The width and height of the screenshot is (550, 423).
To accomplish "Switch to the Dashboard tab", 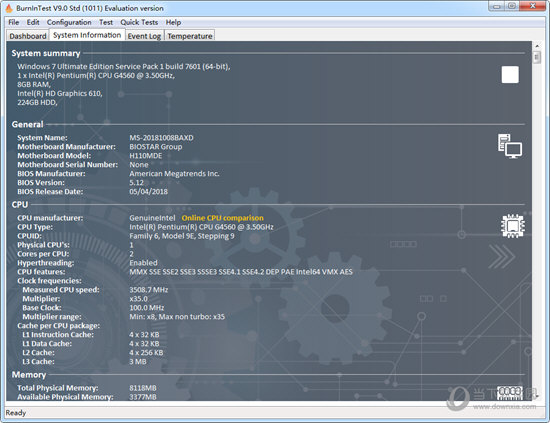I will pos(28,36).
